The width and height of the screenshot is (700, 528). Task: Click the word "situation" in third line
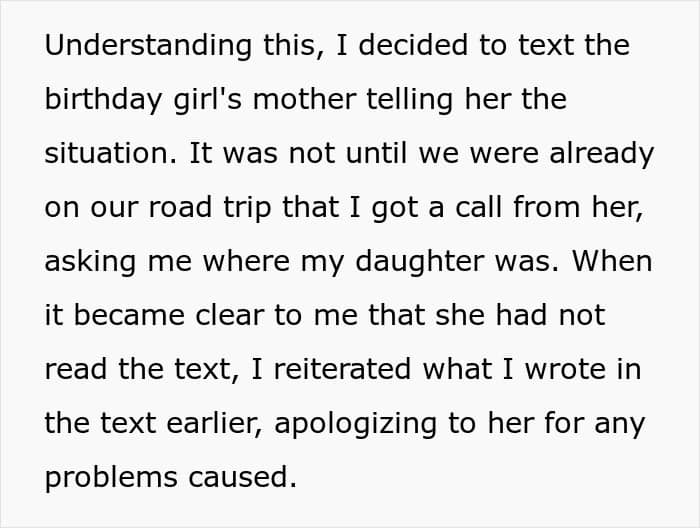pos(110,153)
